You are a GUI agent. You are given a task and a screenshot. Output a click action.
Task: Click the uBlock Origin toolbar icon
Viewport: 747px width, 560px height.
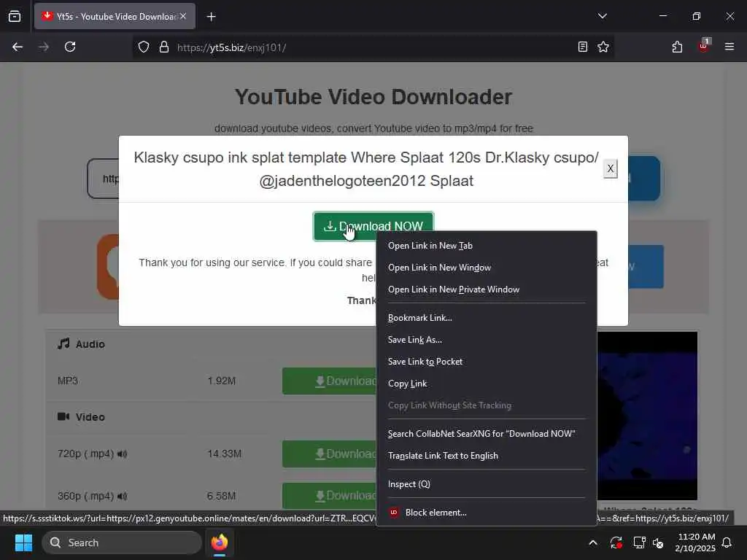704,46
